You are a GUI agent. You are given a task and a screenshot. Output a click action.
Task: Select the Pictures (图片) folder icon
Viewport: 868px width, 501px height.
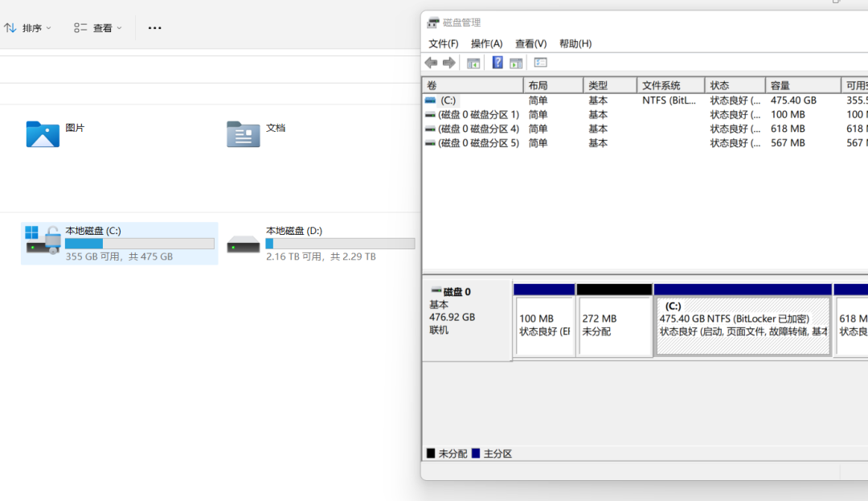point(43,133)
